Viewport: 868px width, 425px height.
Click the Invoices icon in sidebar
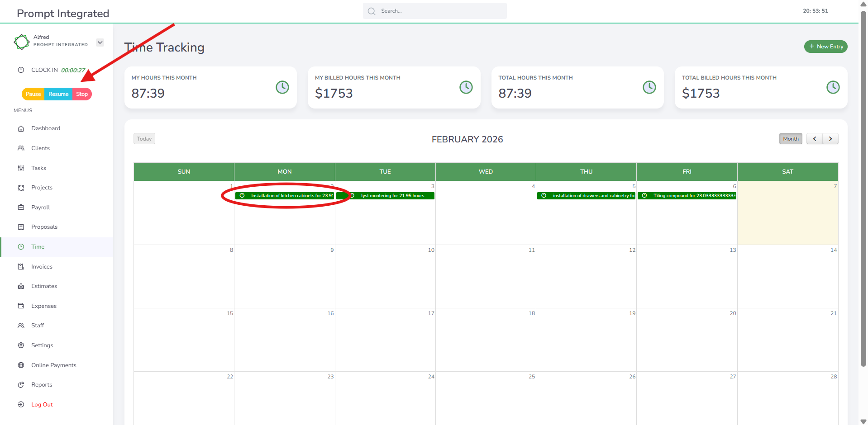pos(21,267)
